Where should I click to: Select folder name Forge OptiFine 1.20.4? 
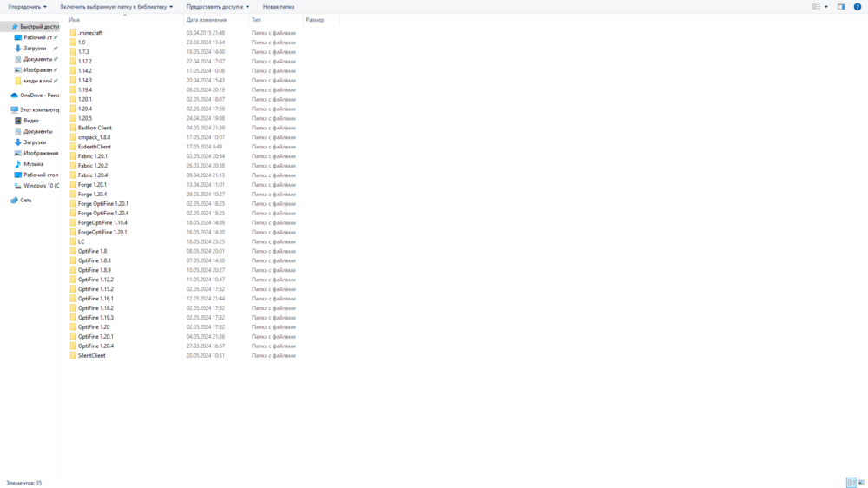point(103,214)
